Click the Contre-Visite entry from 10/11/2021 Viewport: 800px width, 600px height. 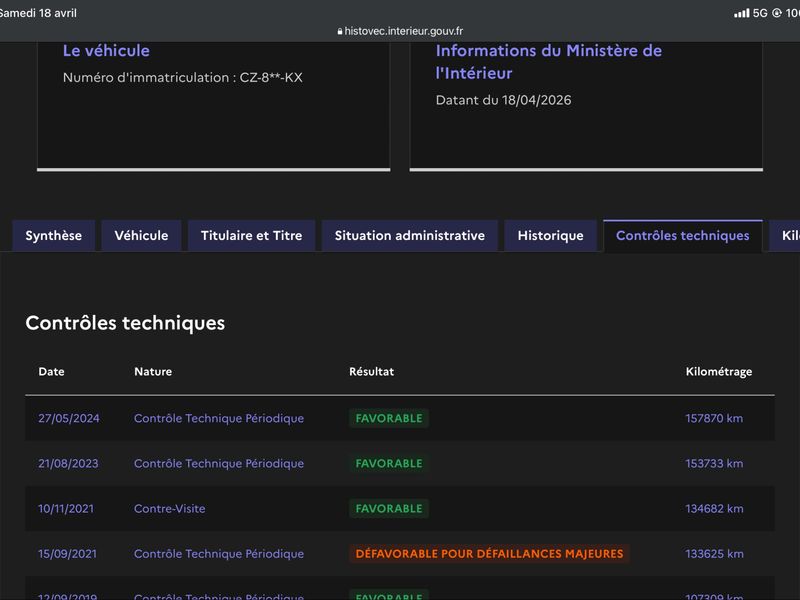(169, 509)
